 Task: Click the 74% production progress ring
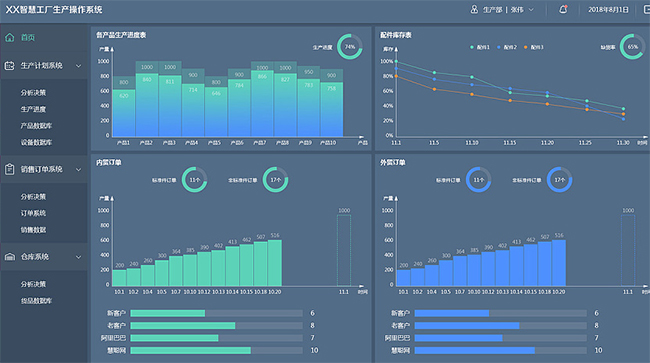pos(349,47)
